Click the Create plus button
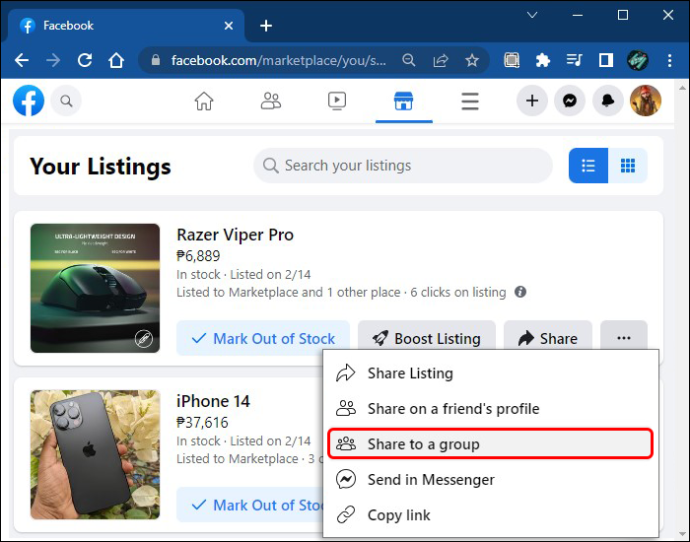The height and width of the screenshot is (542, 690). [x=532, y=101]
